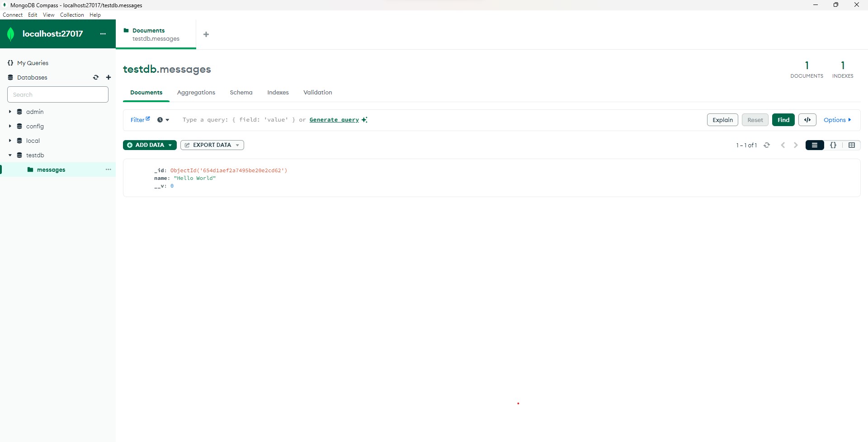Image resolution: width=868 pixels, height=442 pixels.
Task: Click the plus icon to create database
Action: tap(108, 77)
